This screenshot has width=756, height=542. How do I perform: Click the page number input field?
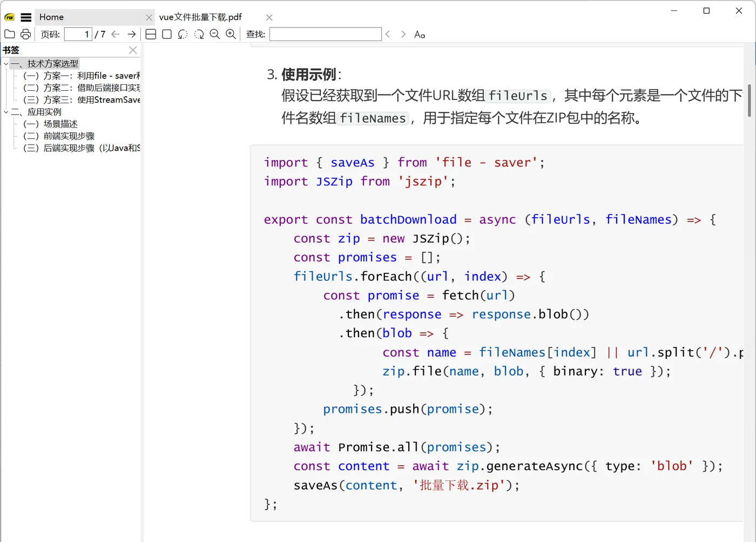pyautogui.click(x=78, y=34)
